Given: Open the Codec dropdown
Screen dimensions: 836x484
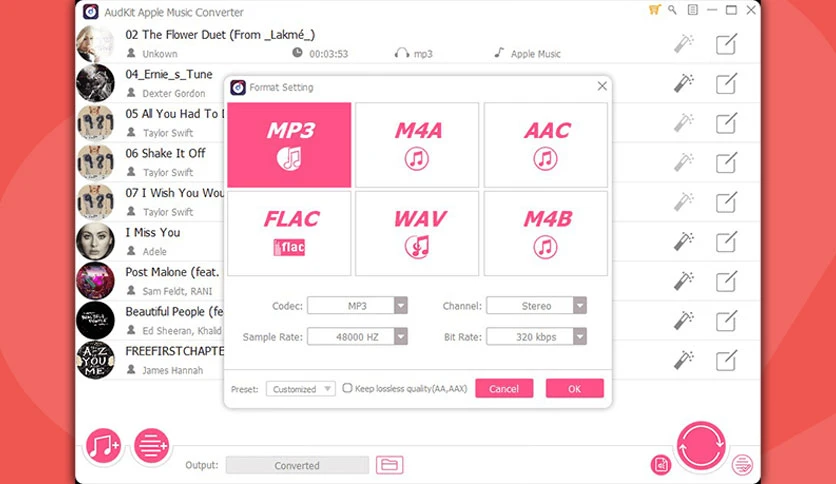Looking at the screenshot, I should (x=357, y=305).
